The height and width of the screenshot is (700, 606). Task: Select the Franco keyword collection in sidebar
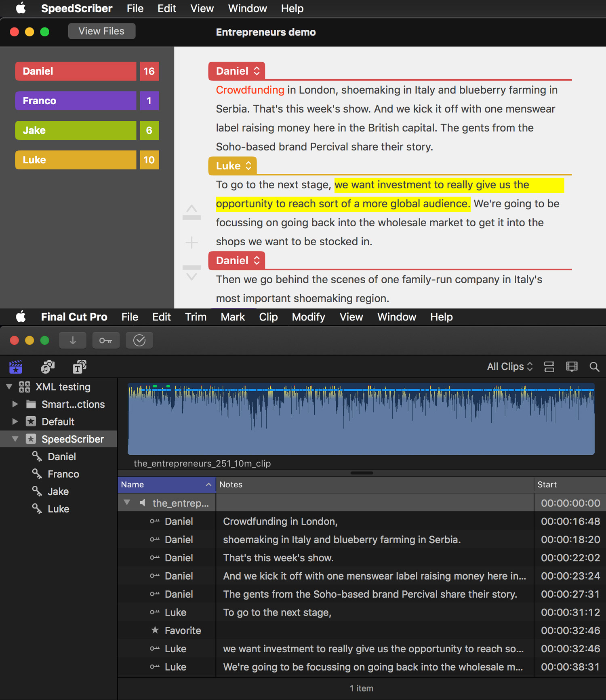(63, 474)
